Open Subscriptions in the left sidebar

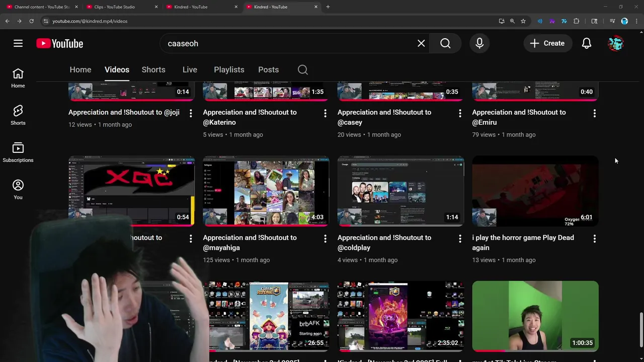(x=18, y=153)
